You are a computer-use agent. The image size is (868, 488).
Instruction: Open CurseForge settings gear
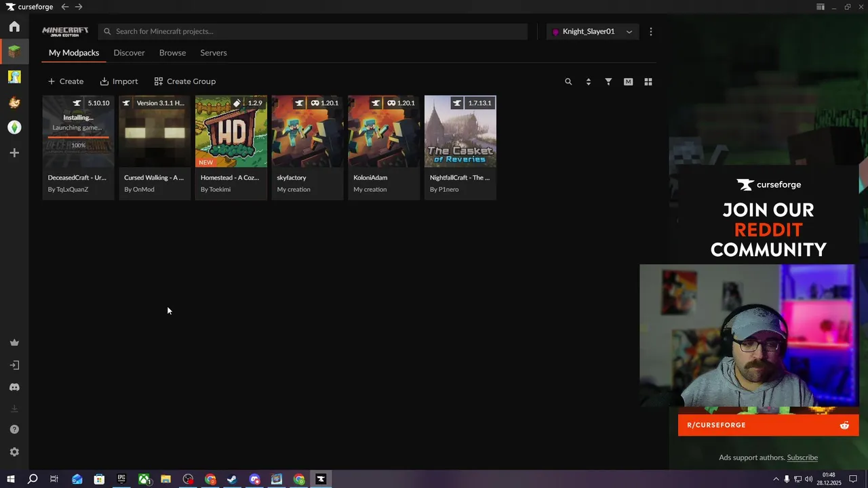tap(14, 452)
